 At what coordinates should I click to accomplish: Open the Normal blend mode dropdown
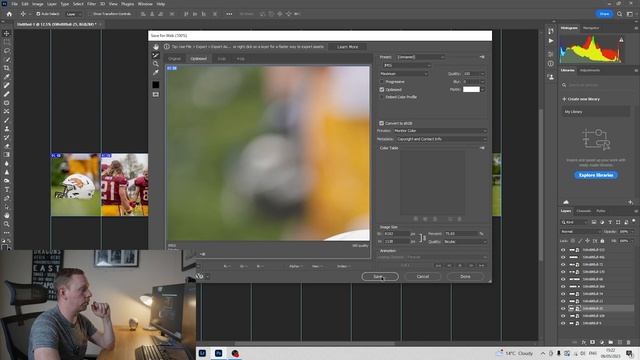pyautogui.click(x=580, y=231)
